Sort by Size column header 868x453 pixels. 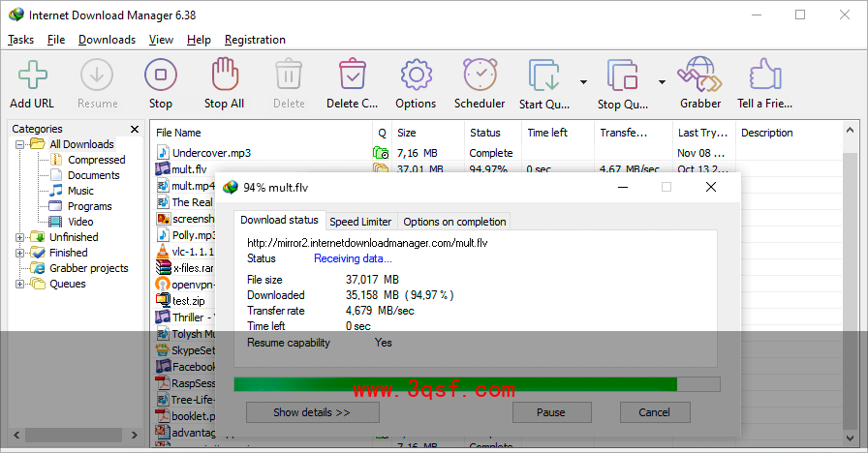coord(428,133)
